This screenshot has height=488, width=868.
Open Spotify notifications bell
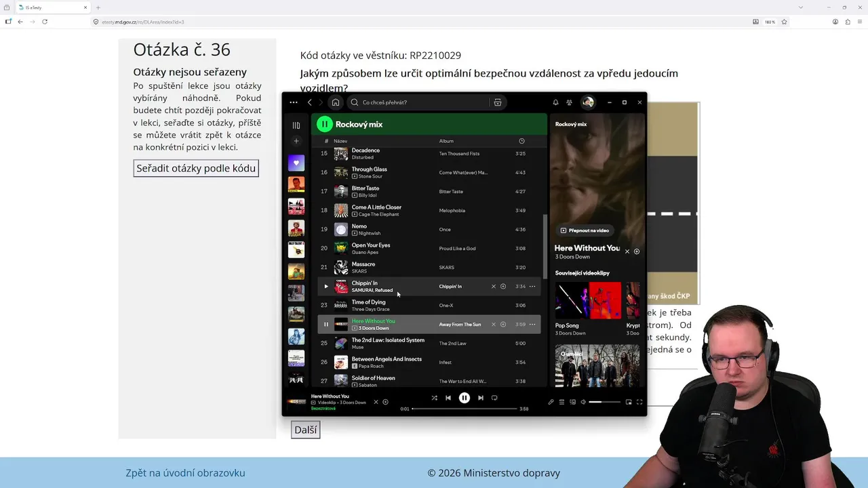point(555,102)
